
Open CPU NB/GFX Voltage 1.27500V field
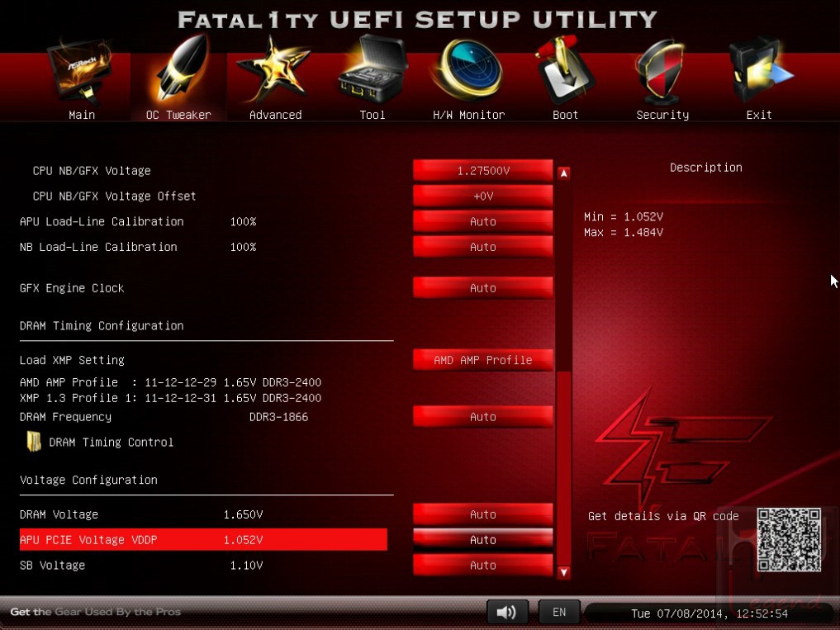(x=482, y=170)
